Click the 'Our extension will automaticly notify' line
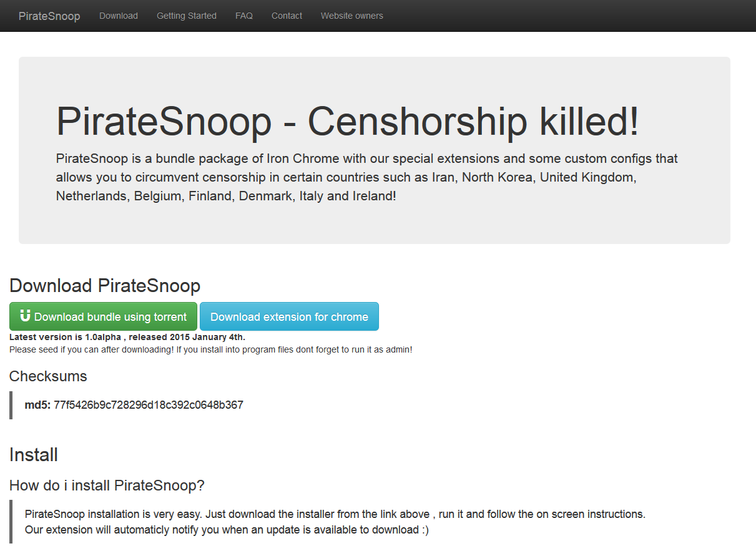756x546 pixels. click(227, 530)
